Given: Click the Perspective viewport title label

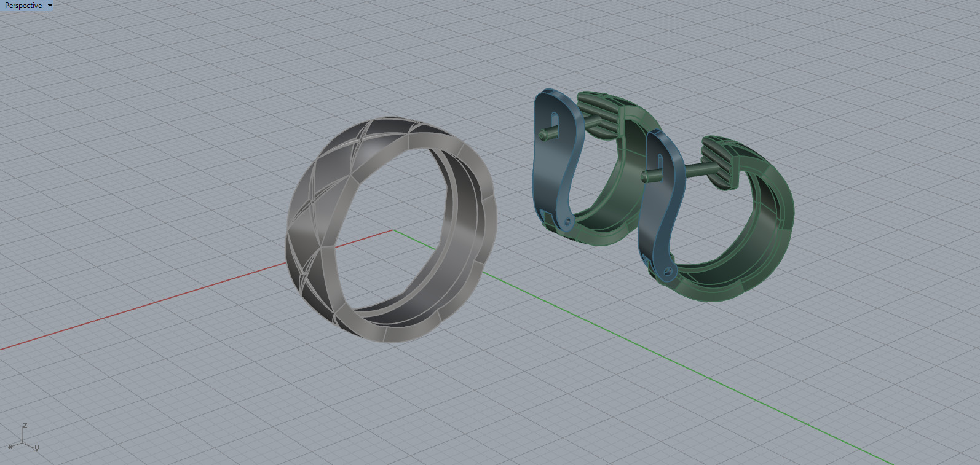Looking at the screenshot, I should 23,6.
